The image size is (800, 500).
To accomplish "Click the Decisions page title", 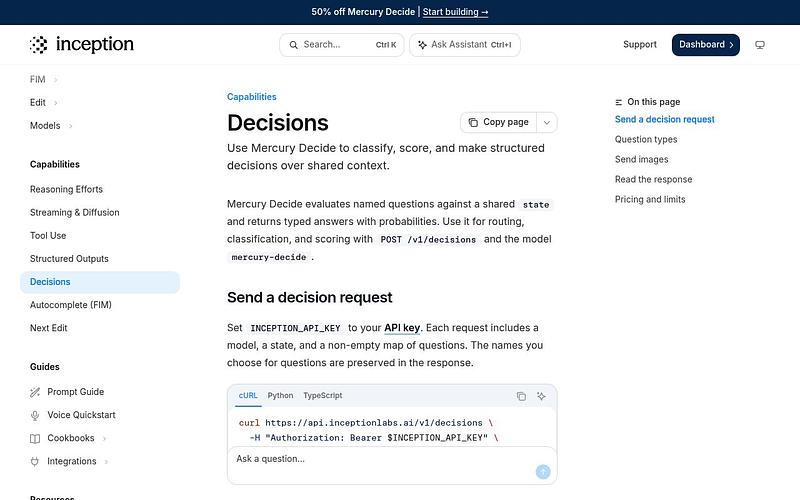I will (x=278, y=123).
